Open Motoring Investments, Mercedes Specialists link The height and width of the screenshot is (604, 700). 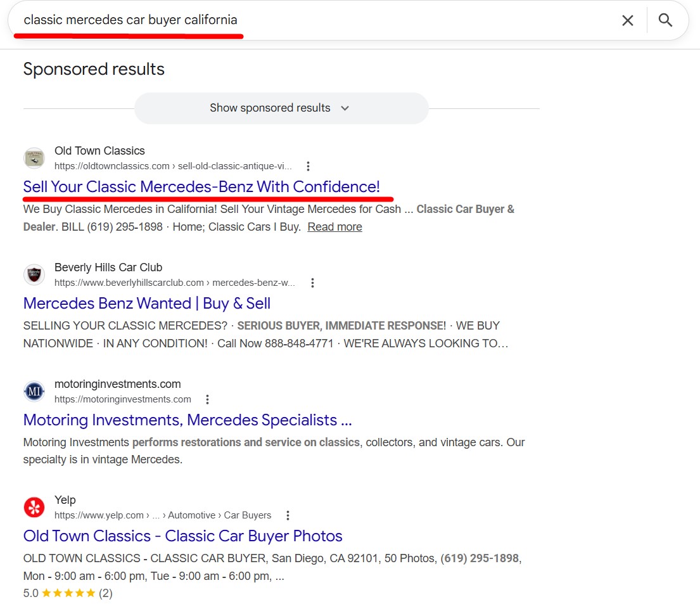click(x=187, y=420)
